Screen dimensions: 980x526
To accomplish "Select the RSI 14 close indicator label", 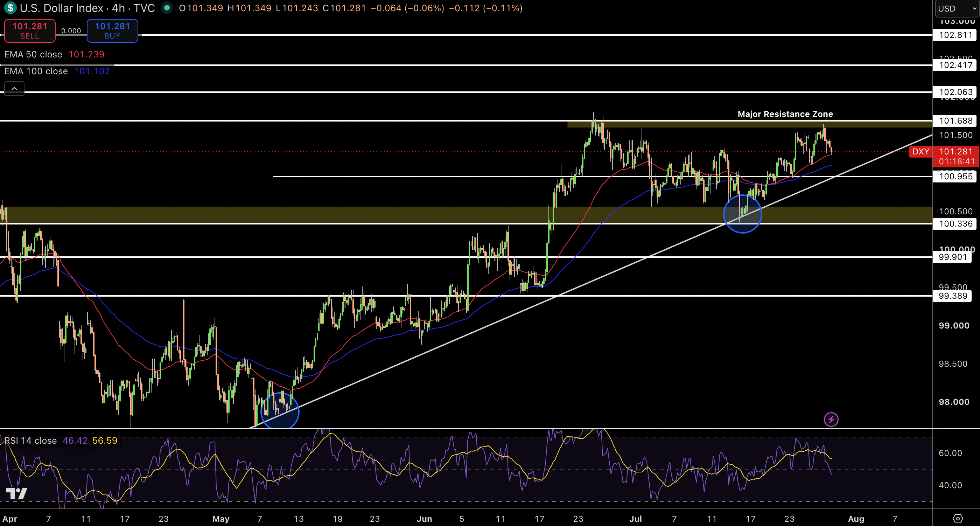I will pyautogui.click(x=30, y=441).
